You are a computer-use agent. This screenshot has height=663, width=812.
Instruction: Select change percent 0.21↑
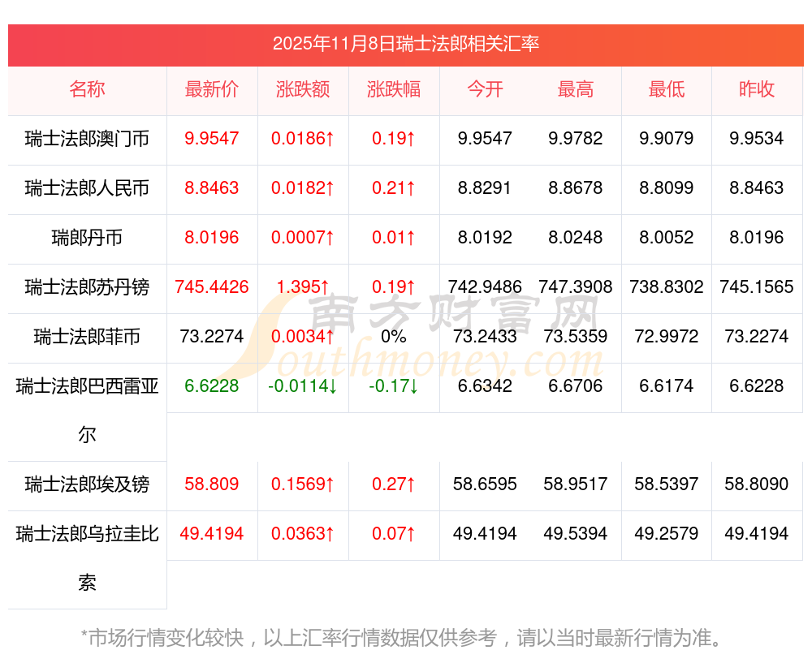coord(394,188)
